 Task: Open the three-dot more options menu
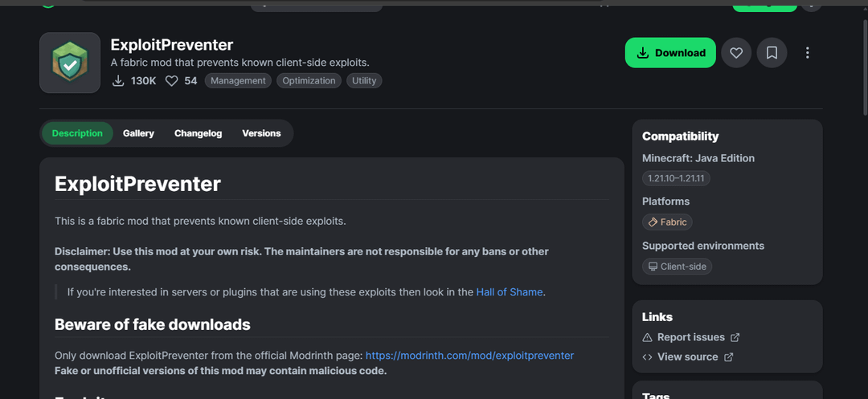pyautogui.click(x=807, y=53)
